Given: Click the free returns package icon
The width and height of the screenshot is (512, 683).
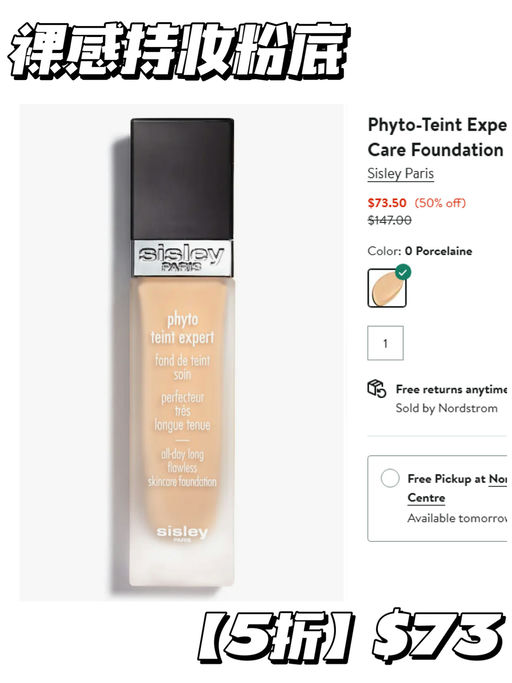Looking at the screenshot, I should click(x=376, y=388).
